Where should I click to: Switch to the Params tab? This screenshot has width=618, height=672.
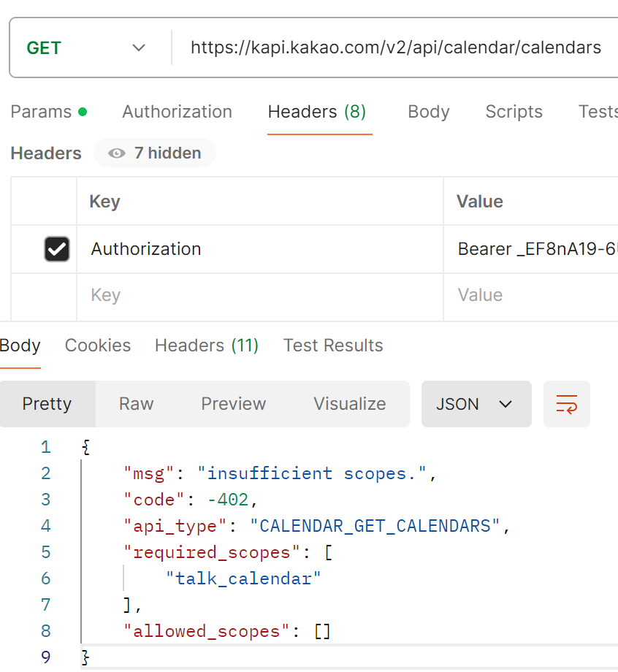click(49, 112)
